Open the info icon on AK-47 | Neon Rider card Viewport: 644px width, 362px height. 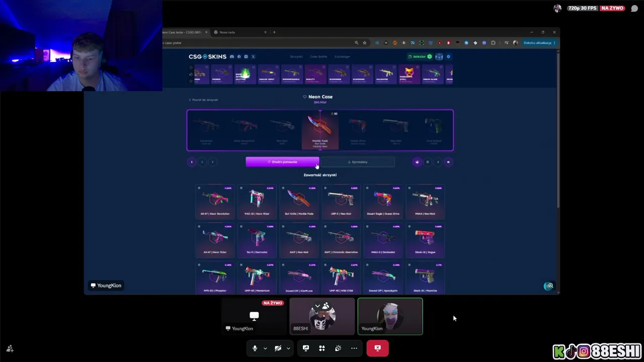click(x=199, y=227)
